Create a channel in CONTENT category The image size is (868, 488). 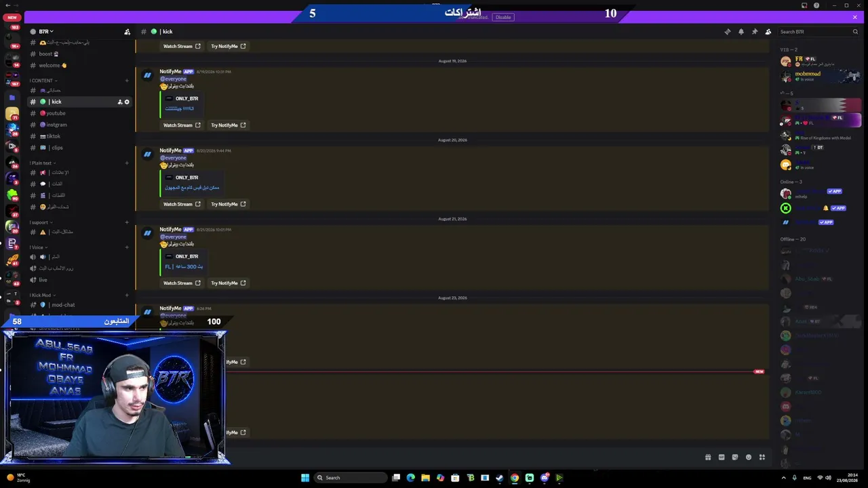pyautogui.click(x=127, y=81)
